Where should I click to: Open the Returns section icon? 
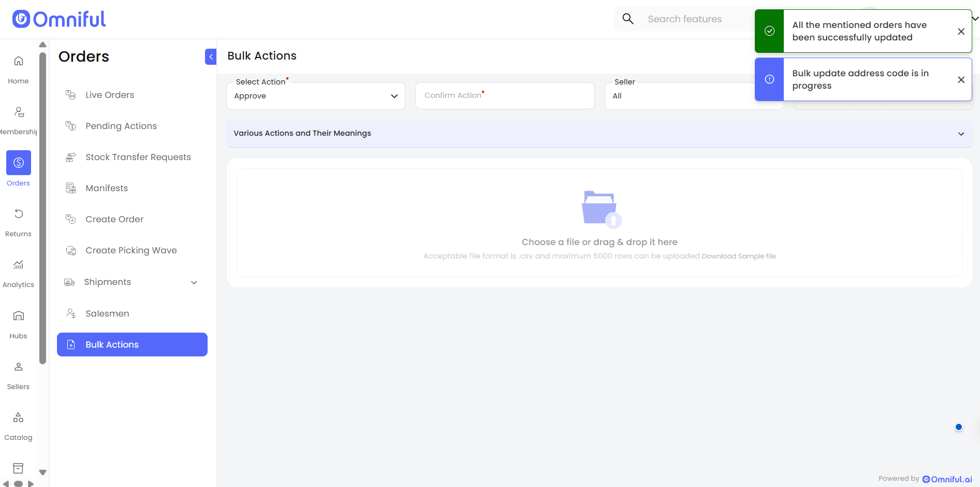(x=19, y=214)
